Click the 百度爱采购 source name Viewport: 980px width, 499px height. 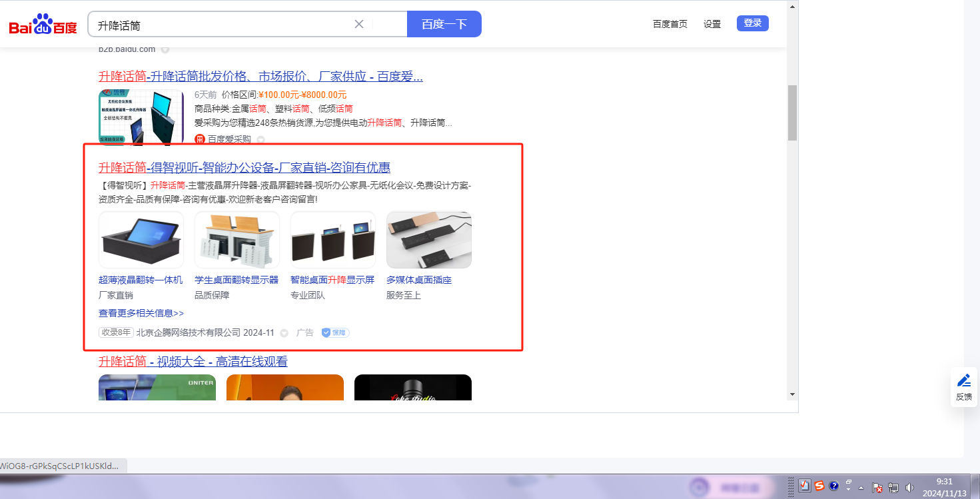[x=229, y=139]
